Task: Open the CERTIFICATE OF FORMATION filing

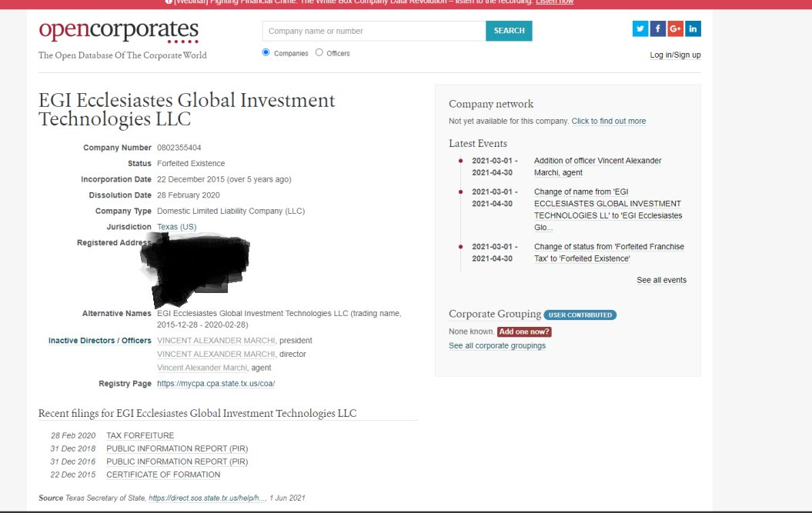Action: [x=163, y=475]
